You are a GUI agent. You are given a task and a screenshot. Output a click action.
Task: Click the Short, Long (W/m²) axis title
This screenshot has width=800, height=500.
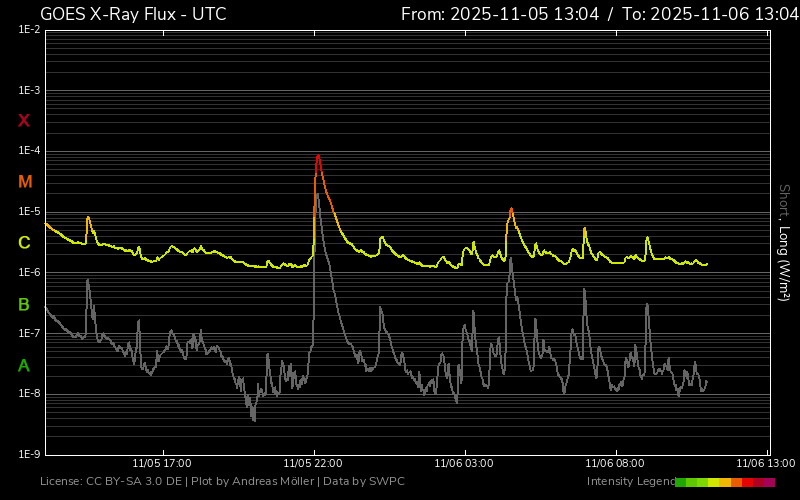[x=784, y=242]
